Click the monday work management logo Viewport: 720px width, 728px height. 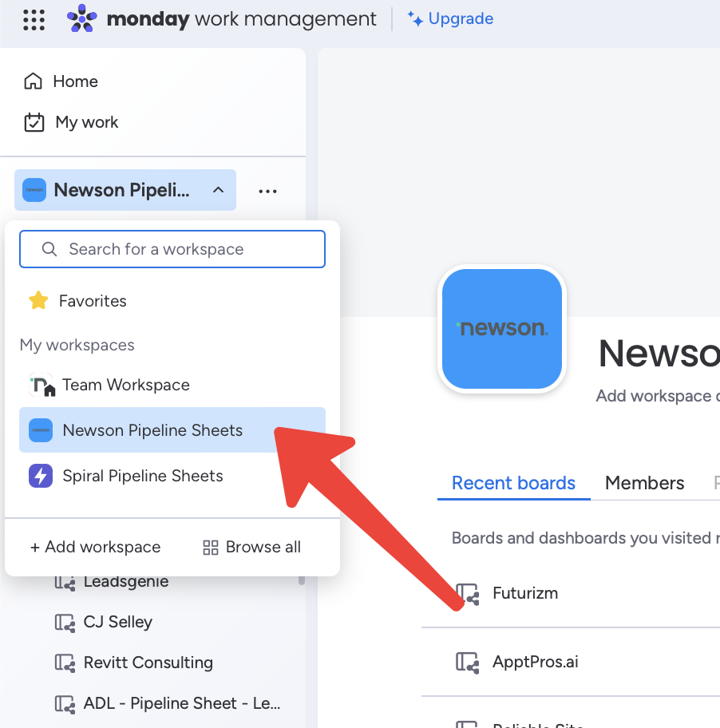pos(221,19)
